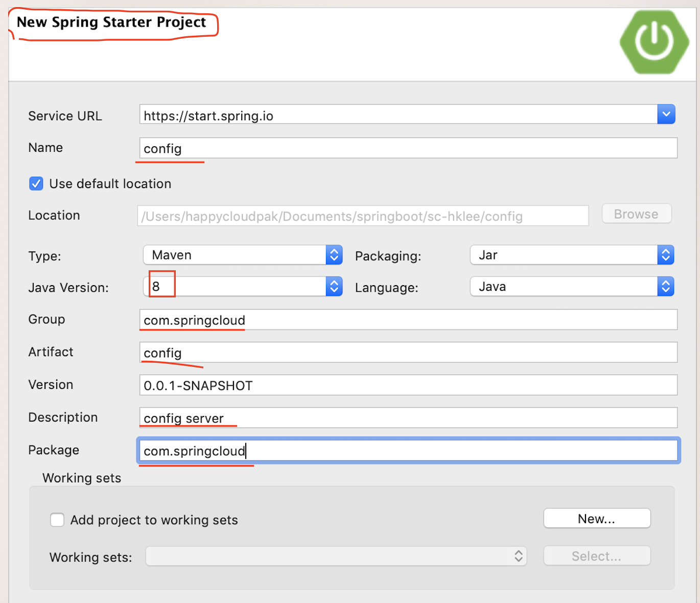Screen dimensions: 700x603
Task: Enable Add project to working sets
Action: click(57, 520)
